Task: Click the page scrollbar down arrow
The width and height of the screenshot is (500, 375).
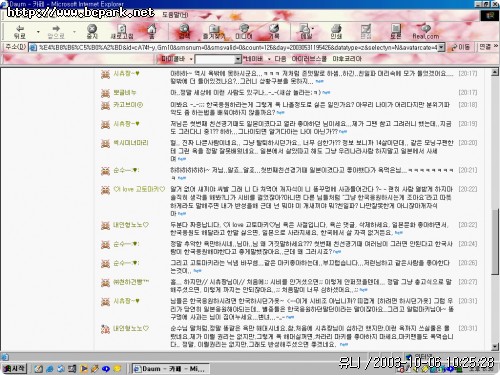Action: coord(495,347)
